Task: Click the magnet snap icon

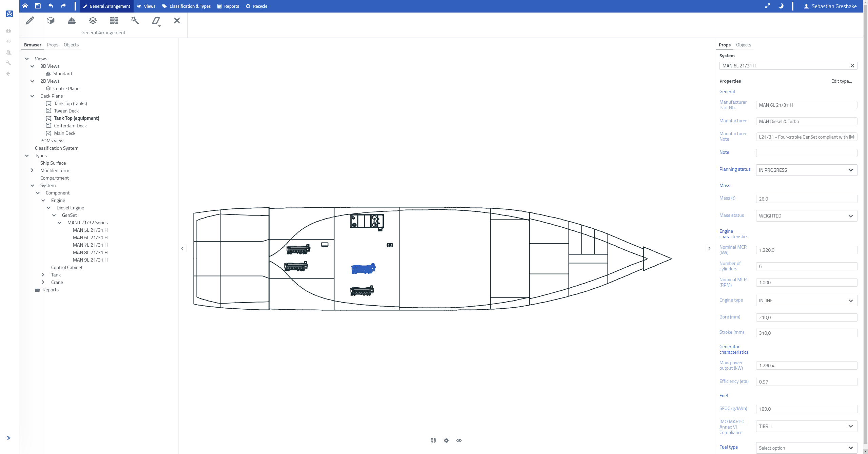Action: (x=433, y=440)
